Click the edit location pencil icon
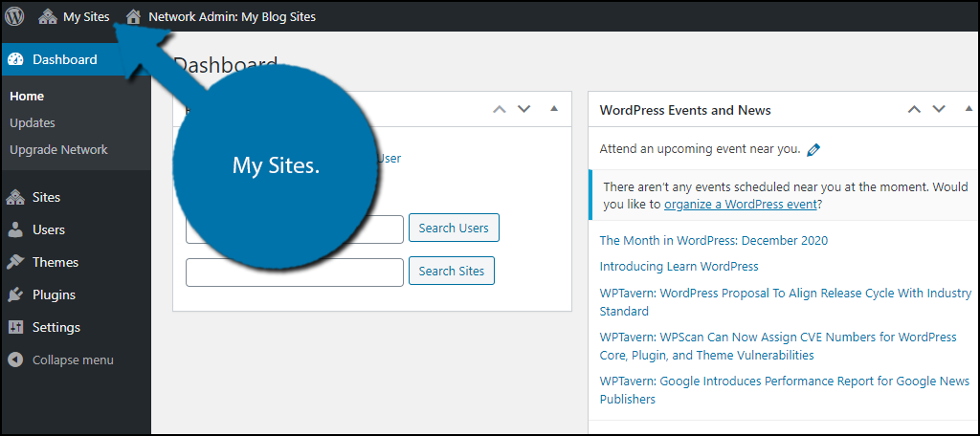The image size is (980, 436). [x=813, y=149]
